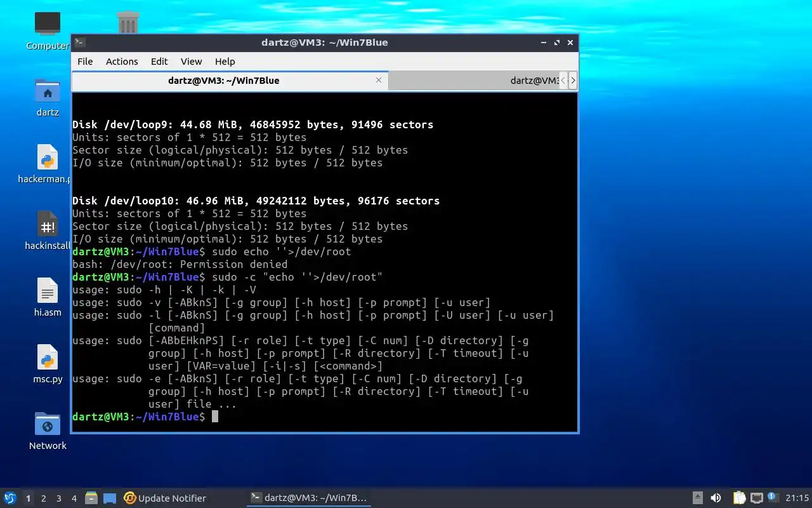Click the 21:15 panel clock
The height and width of the screenshot is (508, 812).
coord(797,498)
